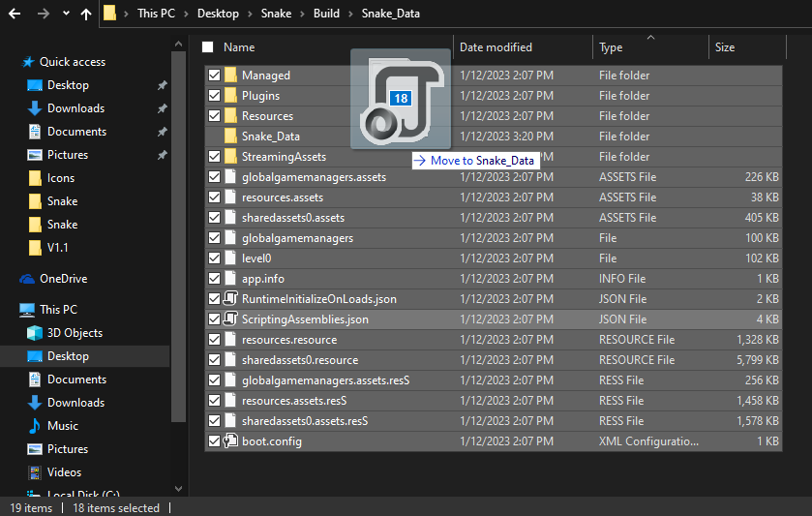
Task: Click the Plugins folder icon
Action: click(230, 95)
